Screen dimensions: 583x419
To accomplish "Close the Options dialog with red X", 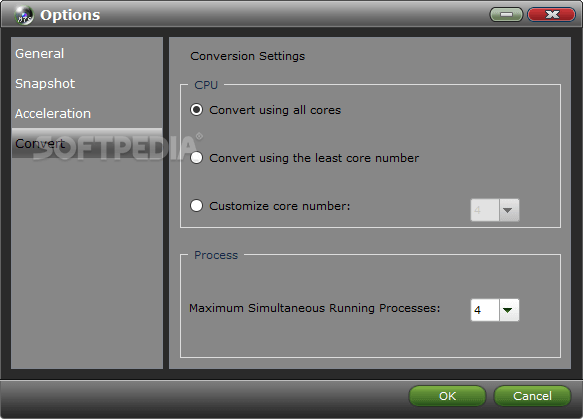I will pos(551,14).
